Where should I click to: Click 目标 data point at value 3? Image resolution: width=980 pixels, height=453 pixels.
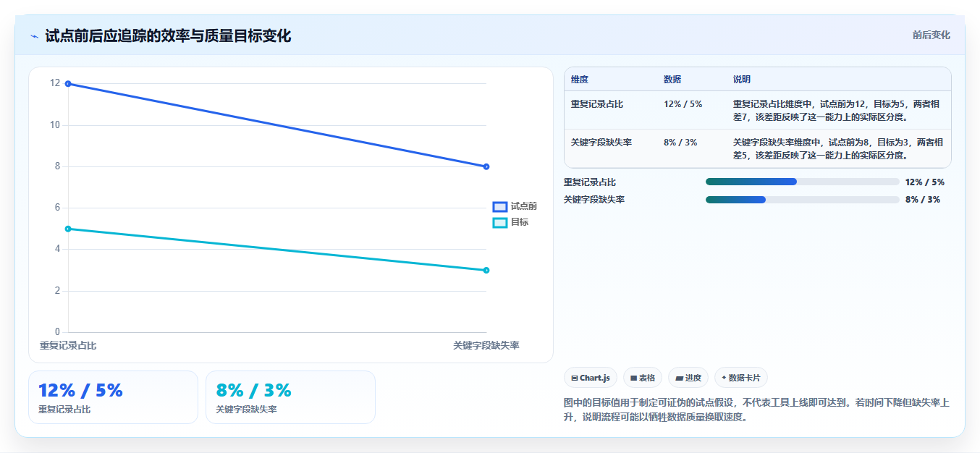(x=486, y=270)
